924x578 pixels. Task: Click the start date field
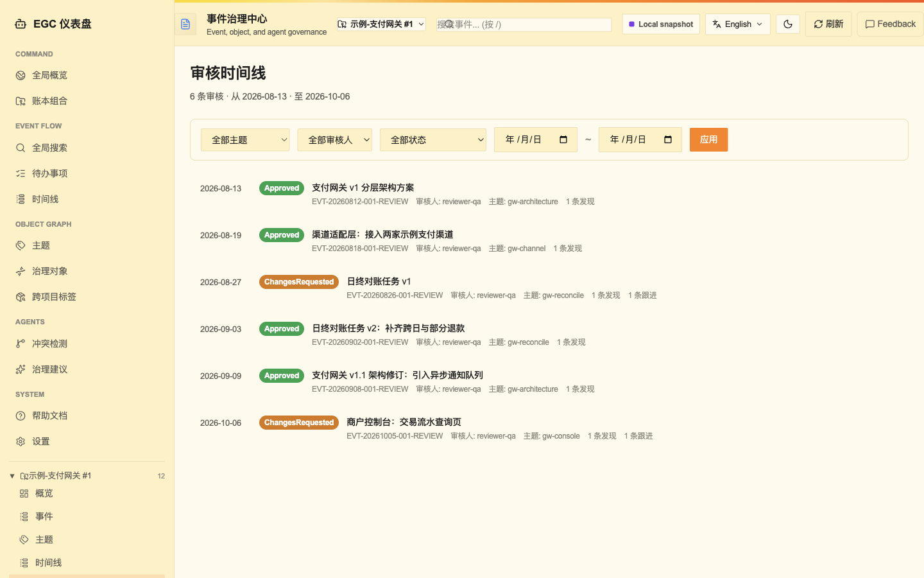[x=536, y=140]
